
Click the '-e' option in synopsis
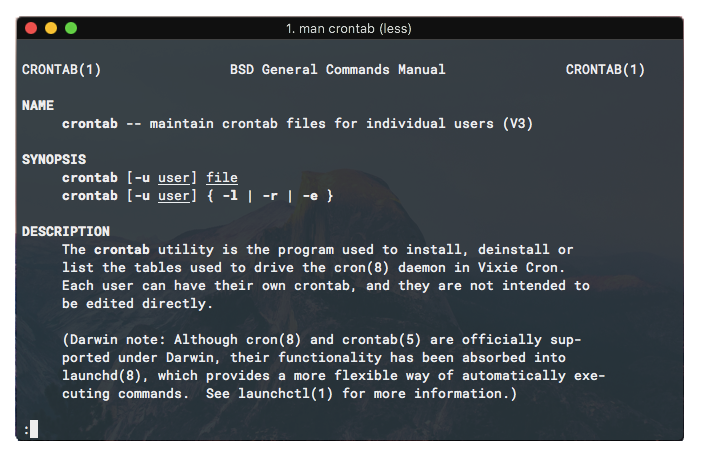[x=310, y=196]
